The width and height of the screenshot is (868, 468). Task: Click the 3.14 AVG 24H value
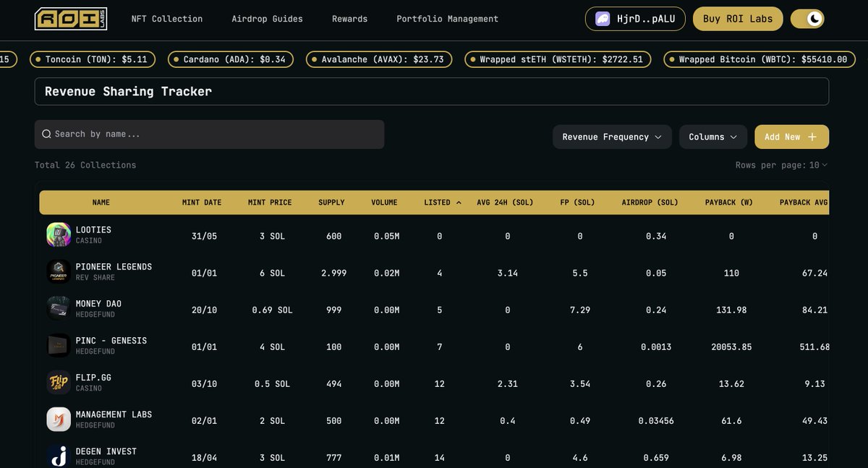coord(508,273)
